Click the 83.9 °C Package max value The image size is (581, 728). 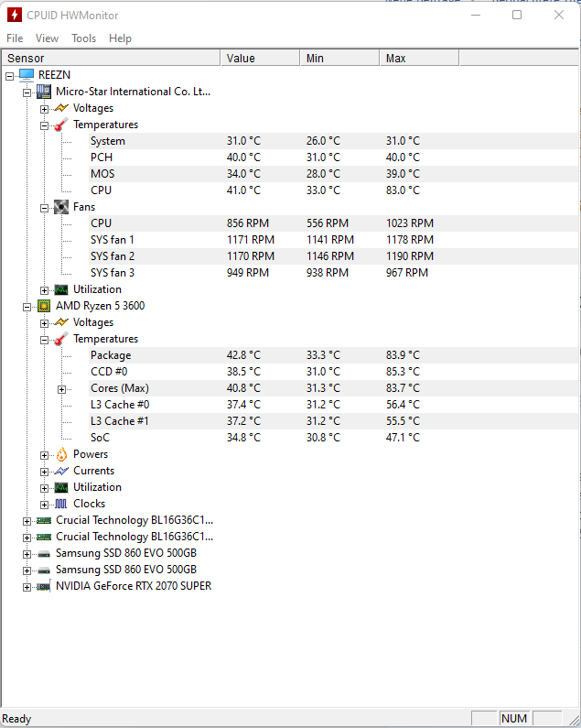403,355
